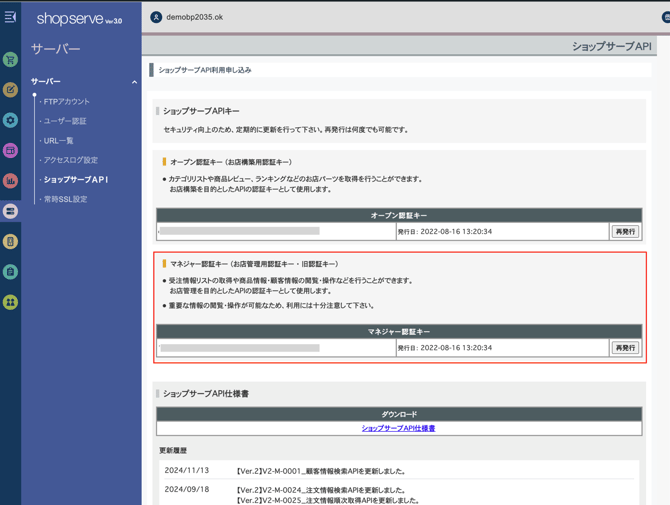Click the user account avatar icon

(156, 17)
